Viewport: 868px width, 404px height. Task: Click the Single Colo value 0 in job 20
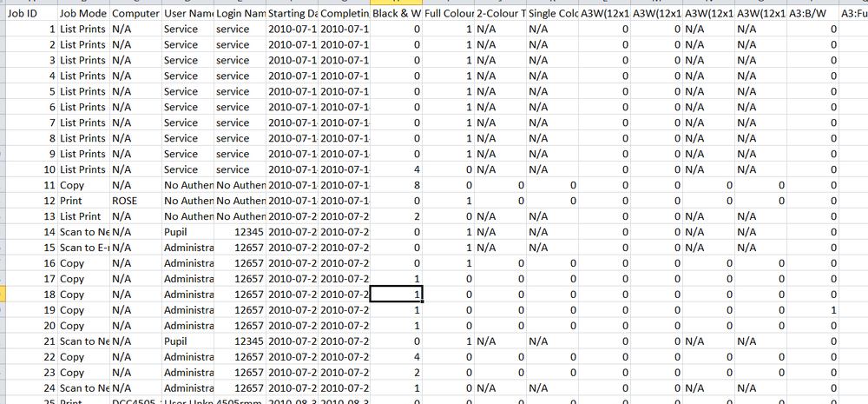552,325
